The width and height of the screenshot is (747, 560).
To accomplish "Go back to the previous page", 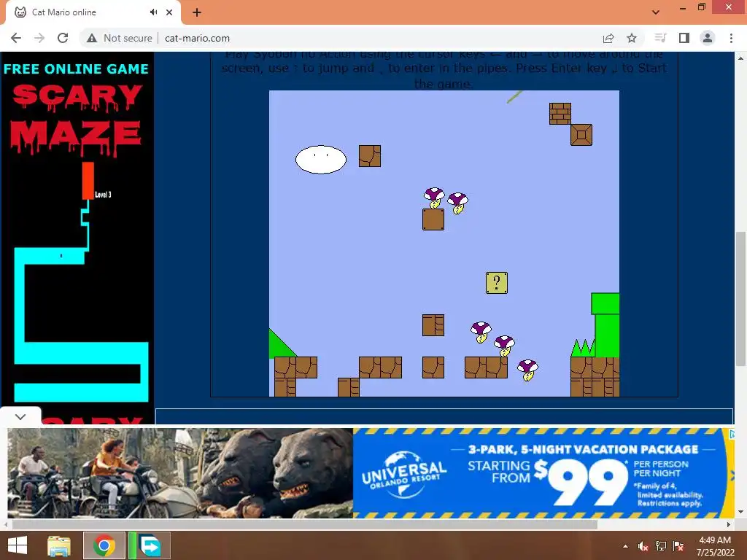I will [16, 38].
